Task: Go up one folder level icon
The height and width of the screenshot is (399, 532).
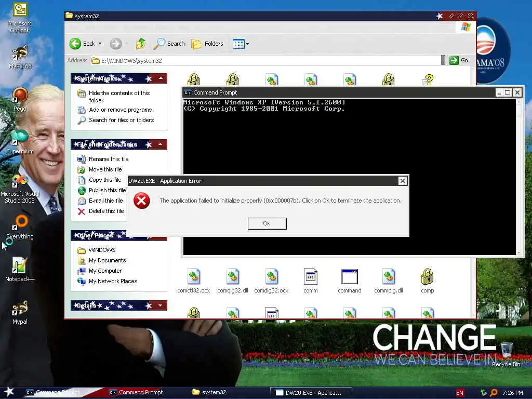Action: click(140, 44)
